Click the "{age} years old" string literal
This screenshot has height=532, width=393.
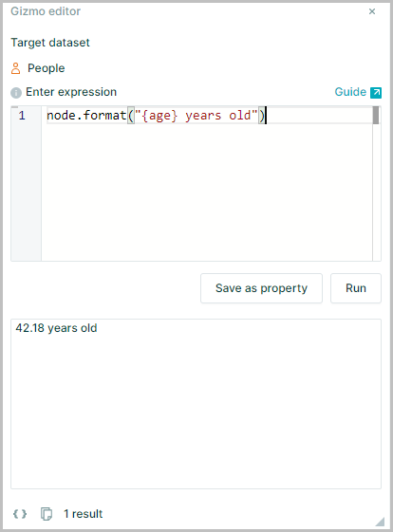196,116
